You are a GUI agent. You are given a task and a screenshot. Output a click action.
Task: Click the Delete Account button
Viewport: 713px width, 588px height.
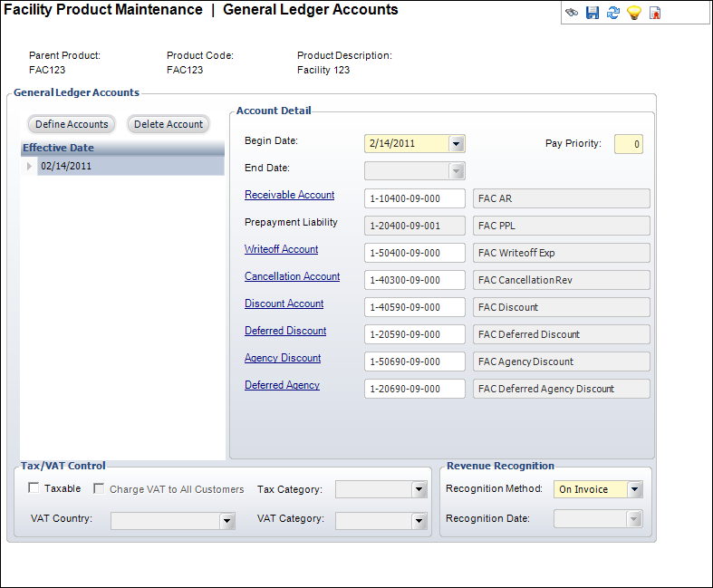pyautogui.click(x=169, y=124)
